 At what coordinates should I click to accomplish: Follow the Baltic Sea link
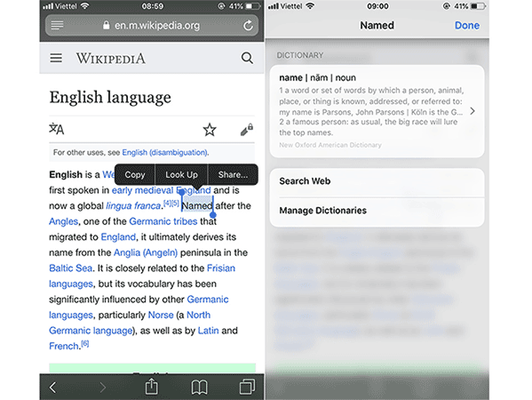click(70, 268)
